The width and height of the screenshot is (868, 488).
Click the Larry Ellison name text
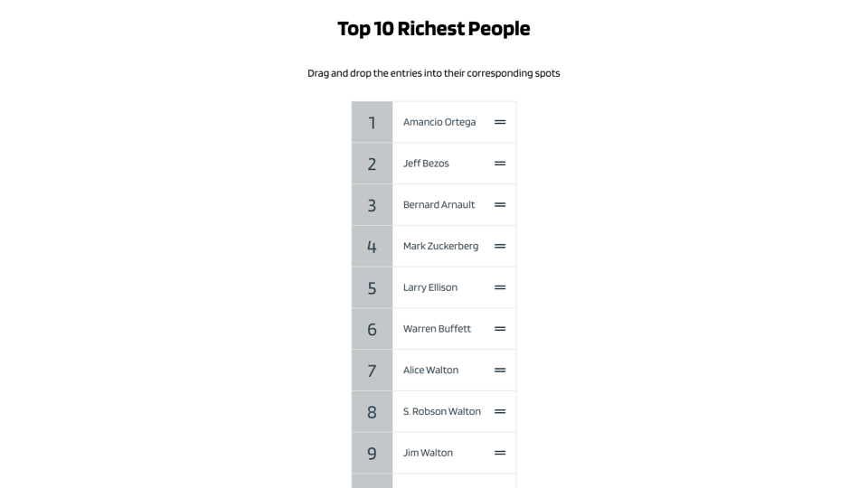point(430,287)
